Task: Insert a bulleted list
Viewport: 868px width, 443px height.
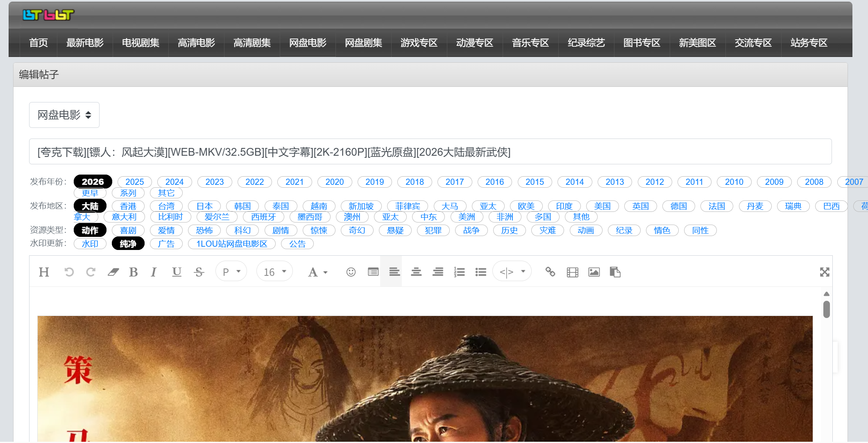Action: 481,272
